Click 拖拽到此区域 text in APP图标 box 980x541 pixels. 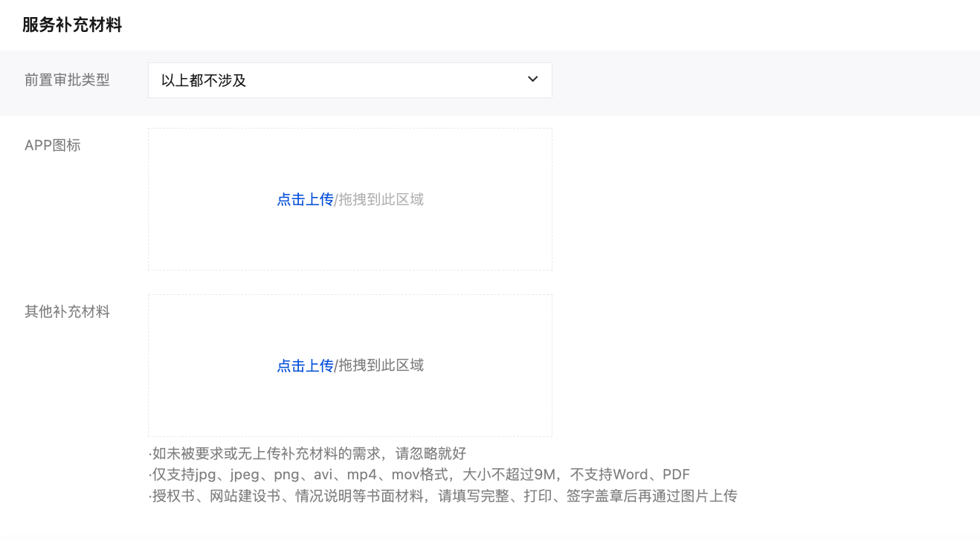pyautogui.click(x=381, y=199)
